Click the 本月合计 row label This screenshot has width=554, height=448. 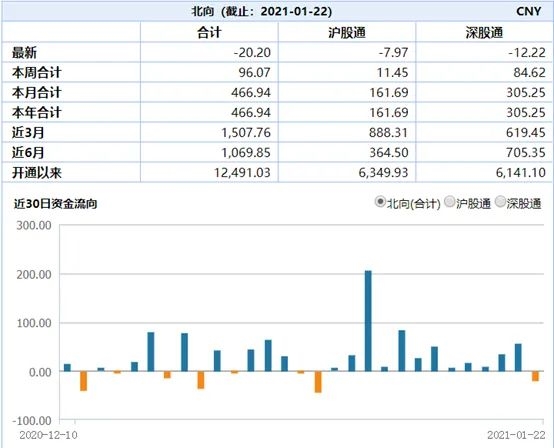(x=37, y=93)
